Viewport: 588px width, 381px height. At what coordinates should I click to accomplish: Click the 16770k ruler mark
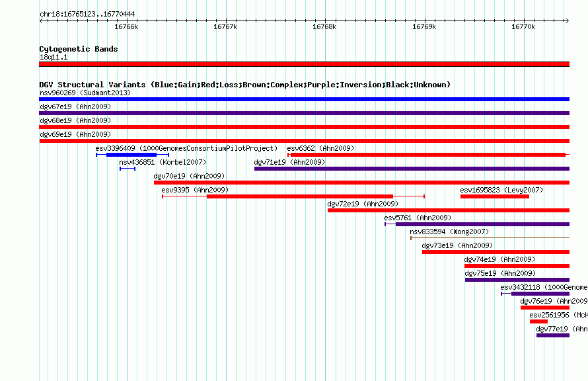pos(523,26)
